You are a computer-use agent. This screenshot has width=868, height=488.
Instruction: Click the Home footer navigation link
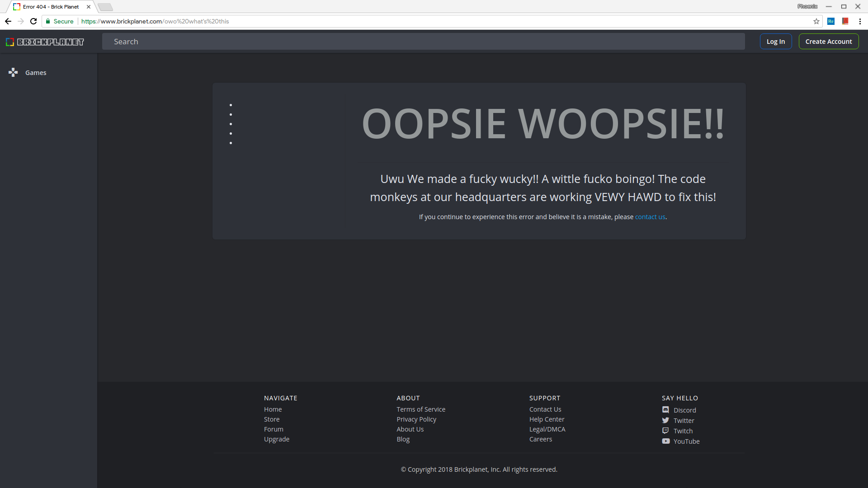(273, 409)
